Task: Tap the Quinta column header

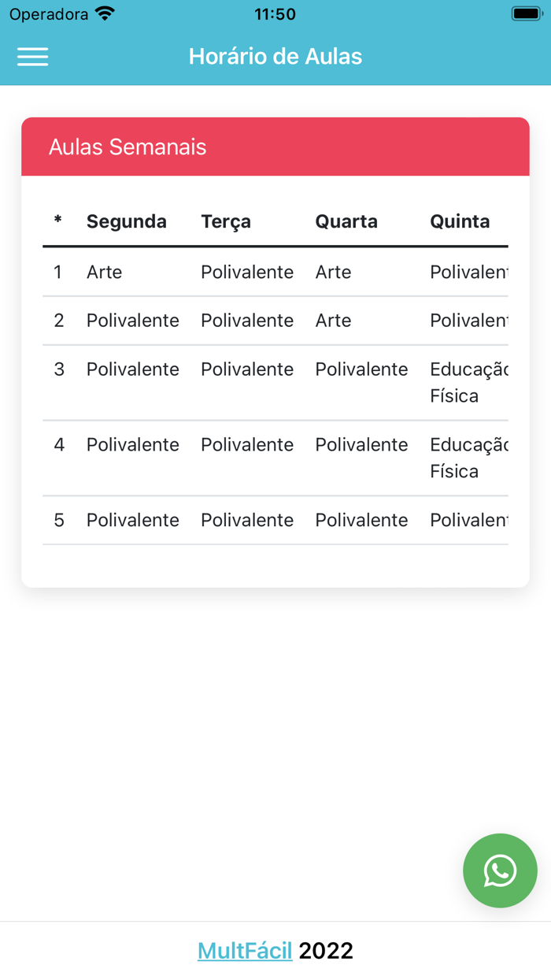Action: tap(460, 221)
